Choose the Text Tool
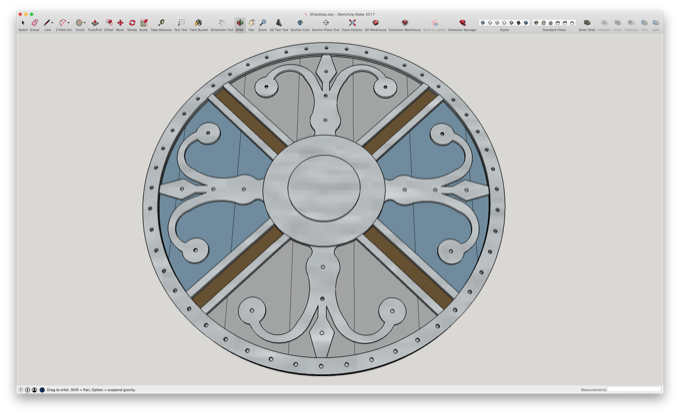This screenshot has width=680, height=415. pos(181,23)
